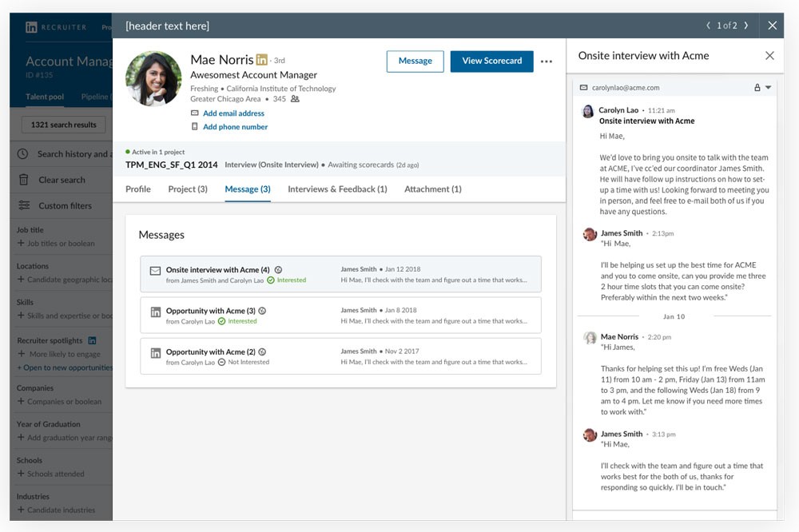
Task: Click the LinkedIn badge beside Mae Norris
Action: (x=261, y=60)
